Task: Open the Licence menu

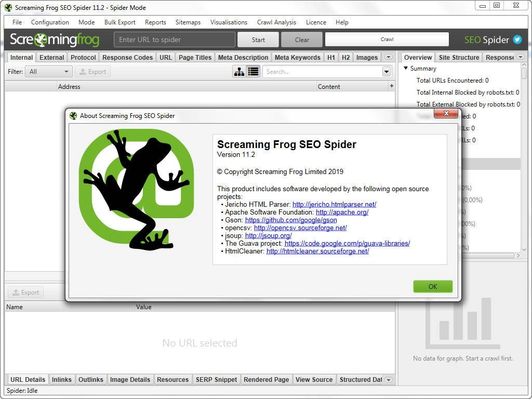Action: pos(316,22)
